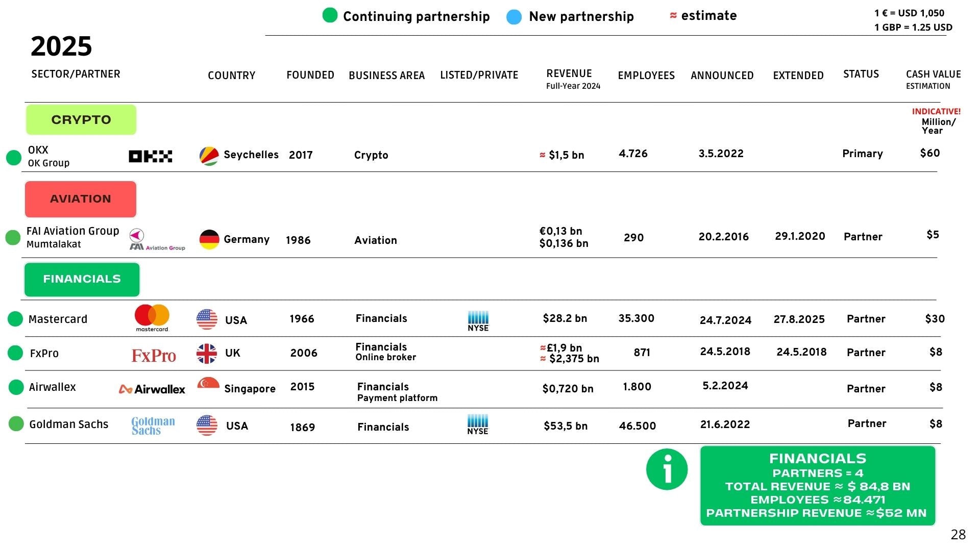The height and width of the screenshot is (551, 980).
Task: Click the FxPro red logo
Action: [x=154, y=355]
